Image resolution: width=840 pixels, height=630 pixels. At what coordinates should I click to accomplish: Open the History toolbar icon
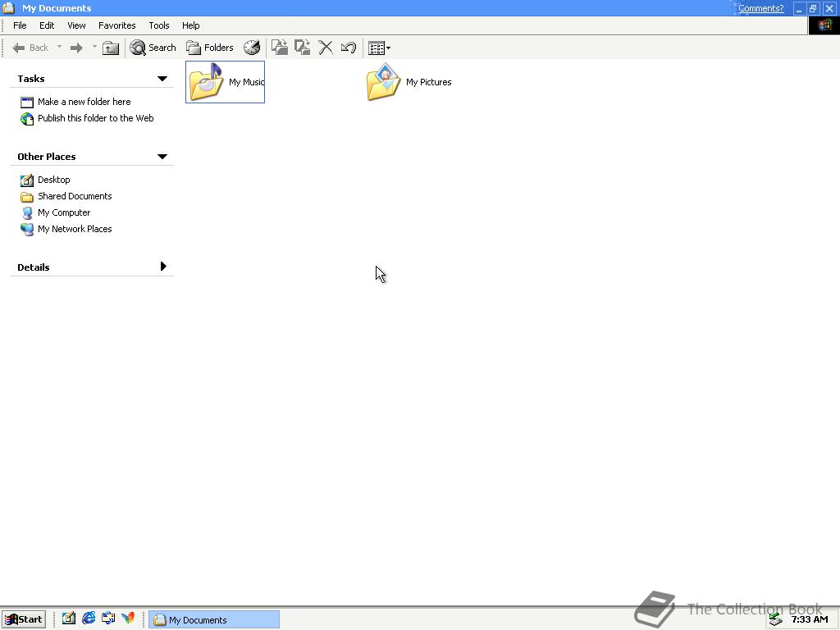[252, 48]
